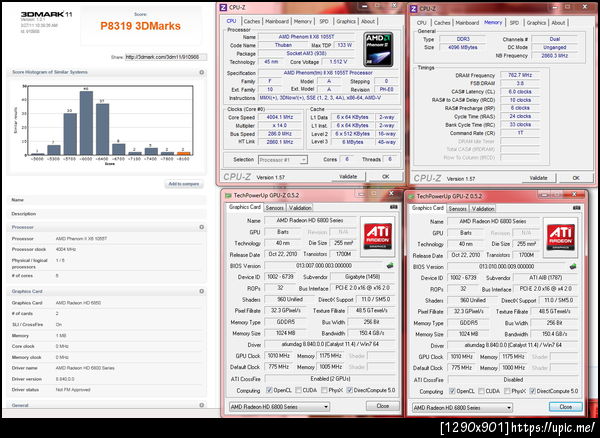The width and height of the screenshot is (600, 438).
Task: Open Validation tab in the CrossFire-enabled GPU-Z window
Action: pos(300,208)
